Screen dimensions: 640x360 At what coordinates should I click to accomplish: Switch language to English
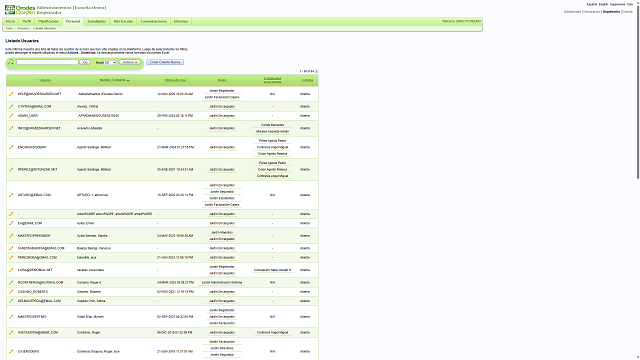[603, 4]
